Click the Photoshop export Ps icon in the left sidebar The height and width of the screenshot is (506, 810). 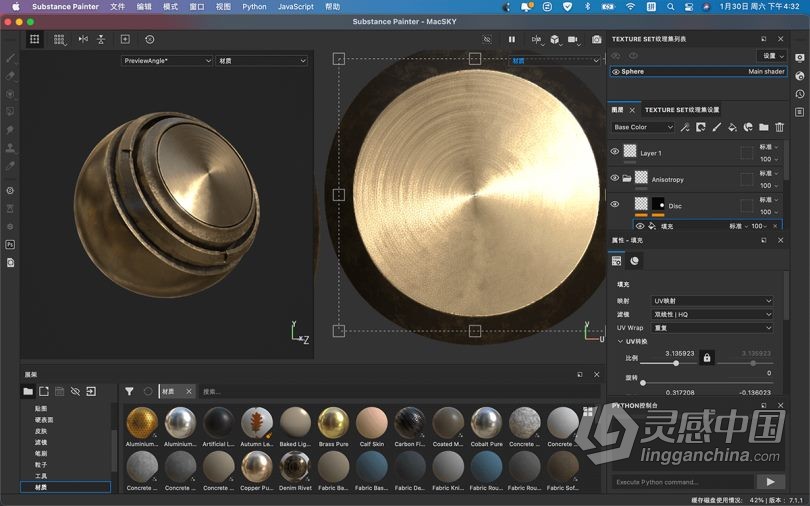click(x=10, y=245)
